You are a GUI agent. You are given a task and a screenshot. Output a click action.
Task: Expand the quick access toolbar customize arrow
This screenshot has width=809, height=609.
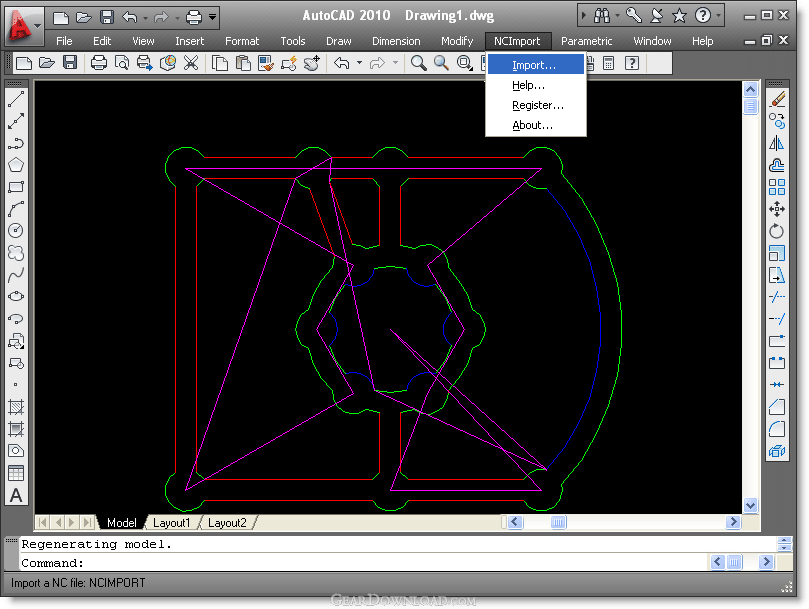coord(213,17)
